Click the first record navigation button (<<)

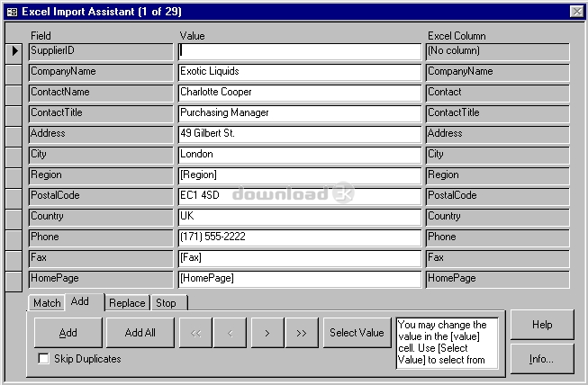(x=195, y=333)
